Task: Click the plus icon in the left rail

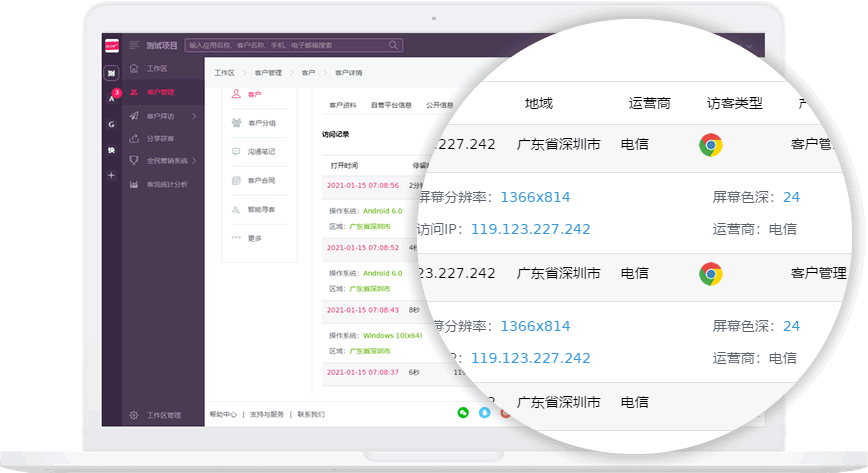Action: point(111,175)
